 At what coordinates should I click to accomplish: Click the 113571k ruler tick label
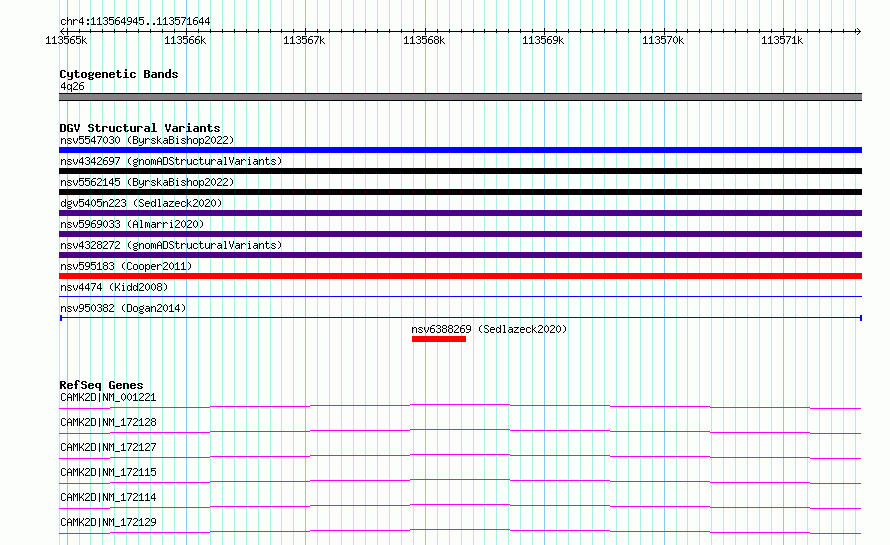(x=782, y=40)
